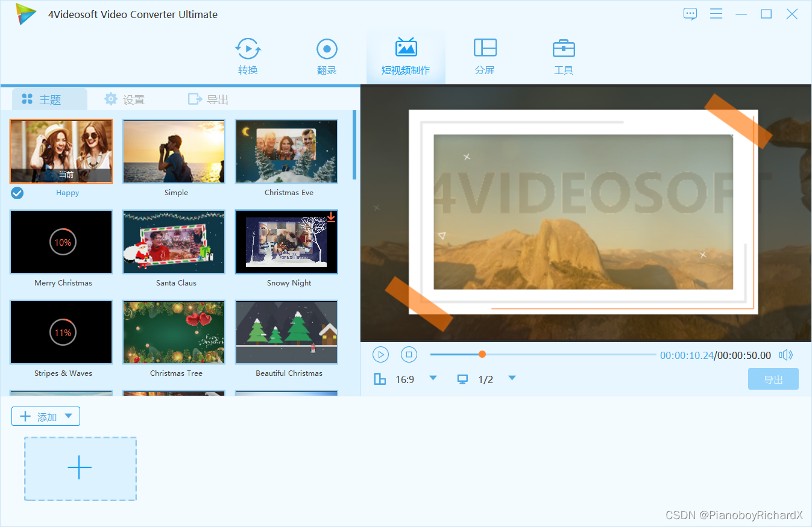The width and height of the screenshot is (812, 527).
Task: Click the Christmas Tree label text
Action: pos(176,373)
